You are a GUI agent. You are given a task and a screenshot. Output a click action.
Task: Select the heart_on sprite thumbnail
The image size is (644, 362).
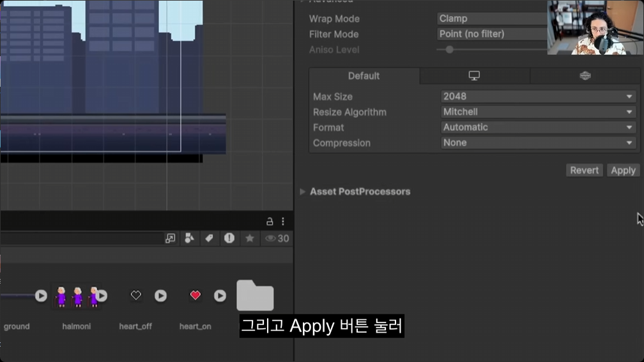[x=195, y=295]
